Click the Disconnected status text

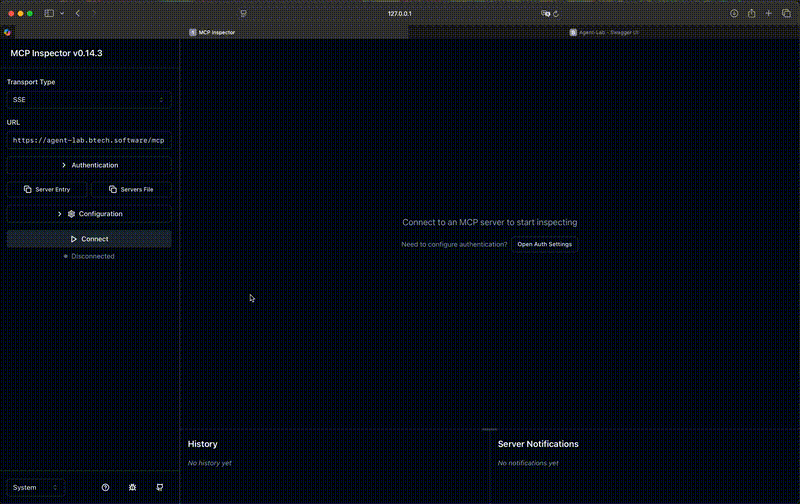pyautogui.click(x=93, y=256)
